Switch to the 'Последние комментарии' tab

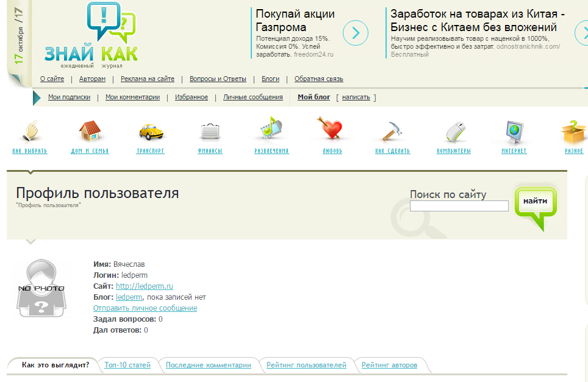[209, 366]
